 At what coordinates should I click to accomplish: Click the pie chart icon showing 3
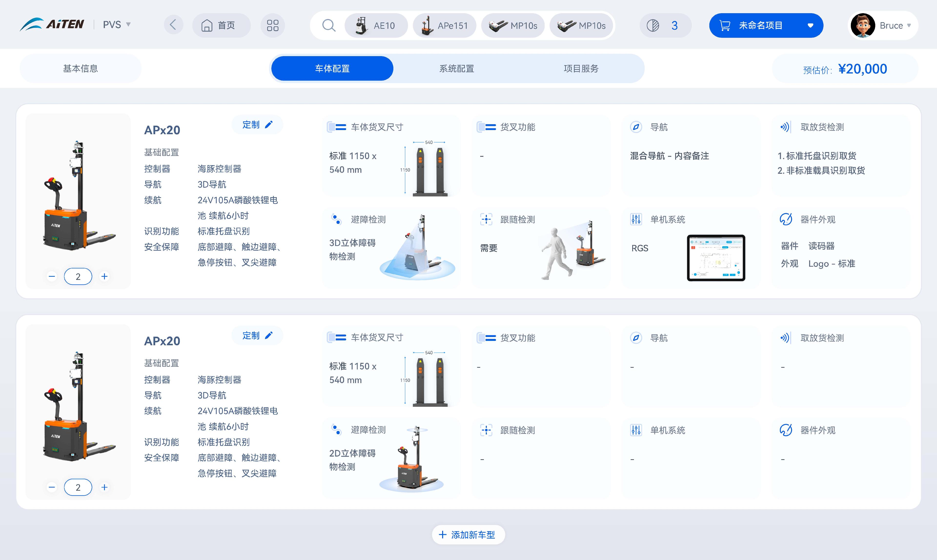pyautogui.click(x=654, y=25)
